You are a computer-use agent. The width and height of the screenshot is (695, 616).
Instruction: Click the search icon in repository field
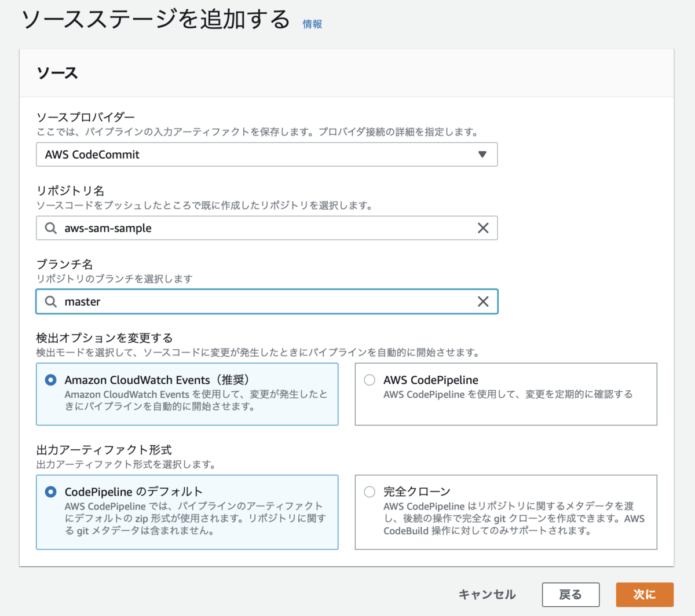point(51,228)
